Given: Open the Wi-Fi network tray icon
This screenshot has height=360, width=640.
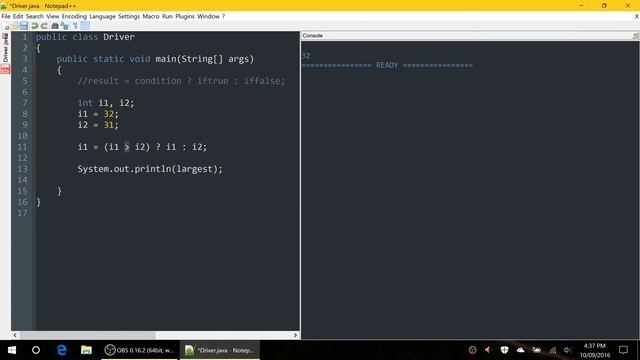Looking at the screenshot, I should coord(553,350).
